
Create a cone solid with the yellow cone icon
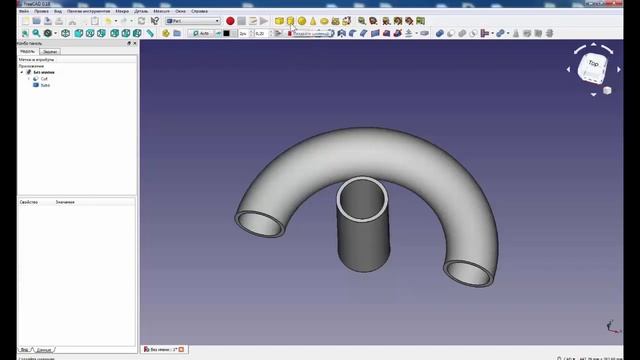click(313, 21)
